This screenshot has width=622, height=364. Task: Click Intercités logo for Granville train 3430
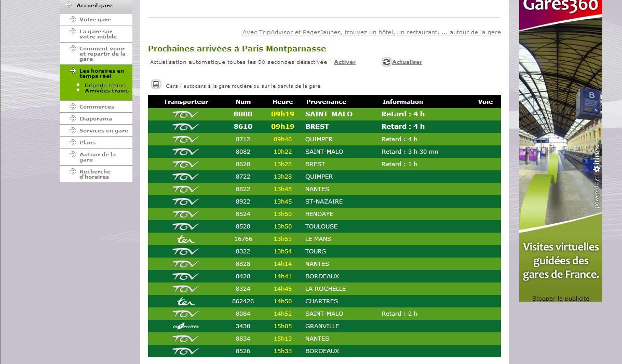(x=185, y=326)
